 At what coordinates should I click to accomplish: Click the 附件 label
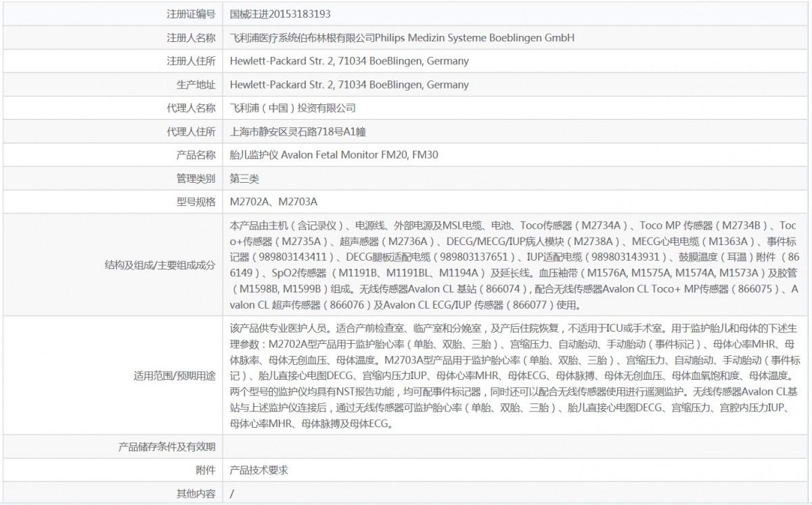tap(206, 470)
